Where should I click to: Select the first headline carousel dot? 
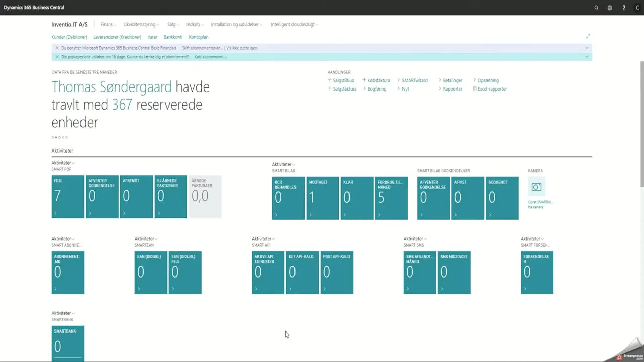[53, 137]
